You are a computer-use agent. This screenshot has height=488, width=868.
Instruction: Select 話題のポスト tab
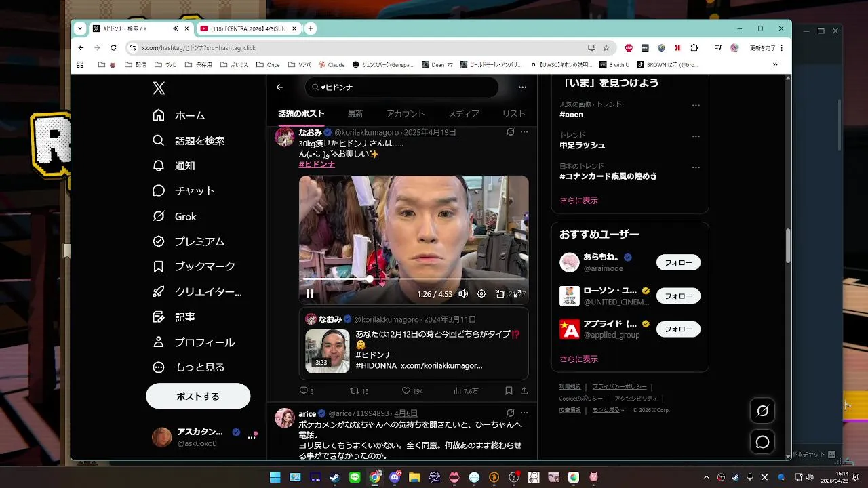[301, 114]
